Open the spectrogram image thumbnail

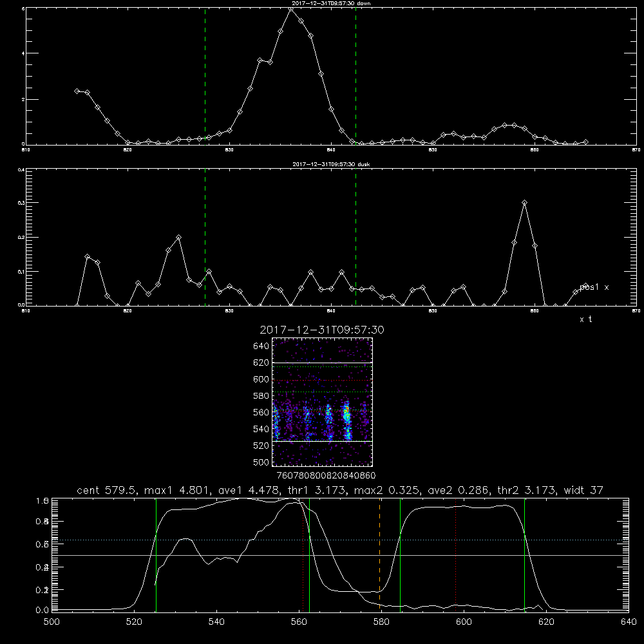point(322,402)
